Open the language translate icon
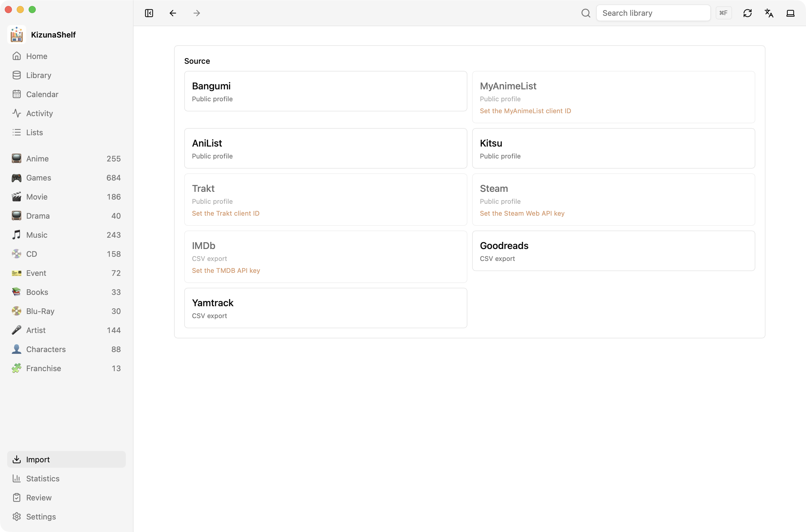The height and width of the screenshot is (532, 806). point(769,13)
